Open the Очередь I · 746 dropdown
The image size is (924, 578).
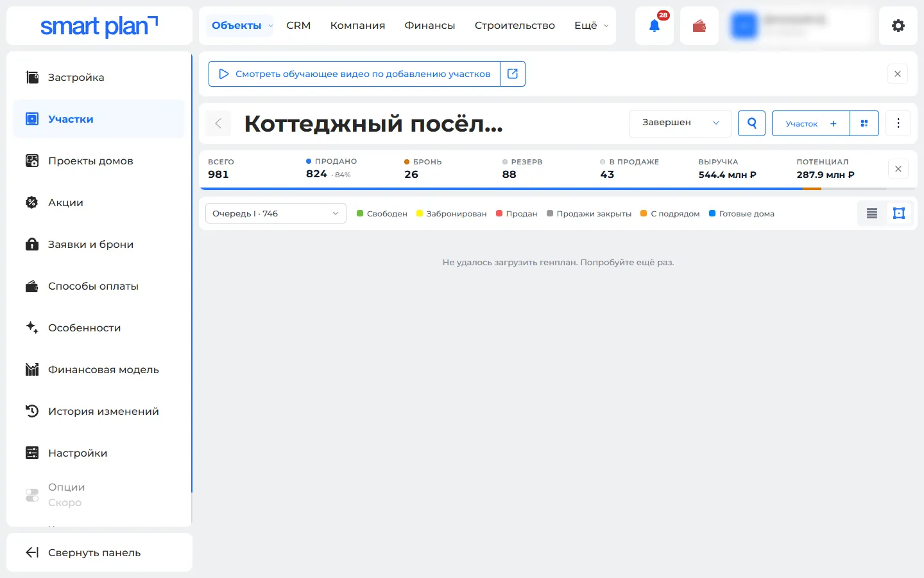pos(276,213)
